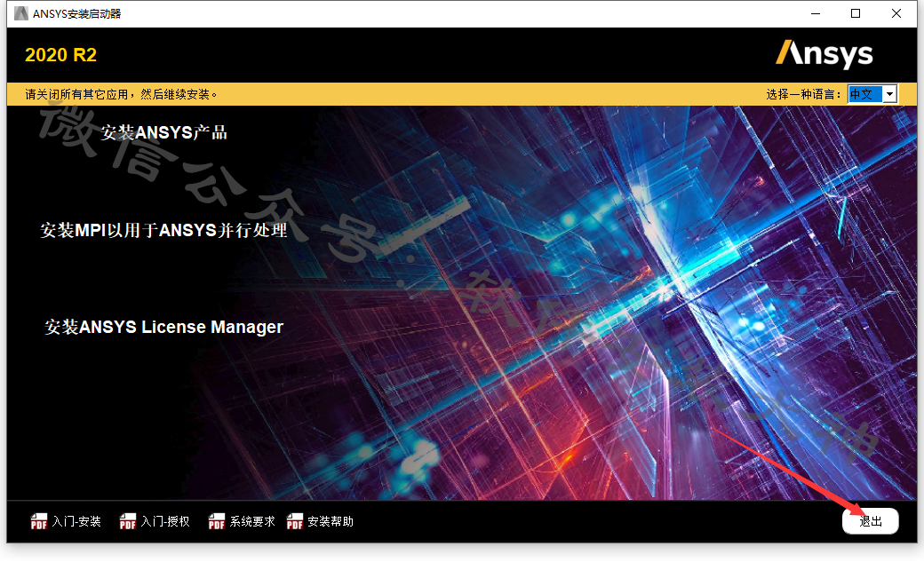Close the ANSYS installer window

896,13
